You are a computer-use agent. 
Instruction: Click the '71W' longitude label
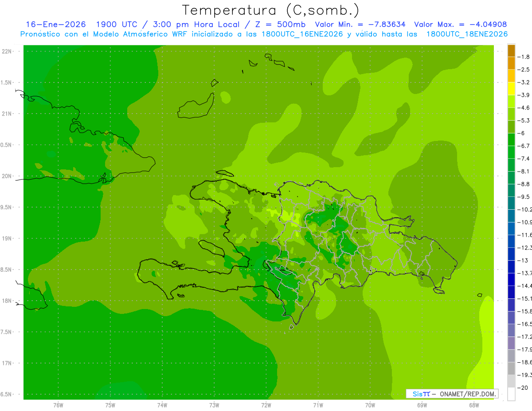318,405
